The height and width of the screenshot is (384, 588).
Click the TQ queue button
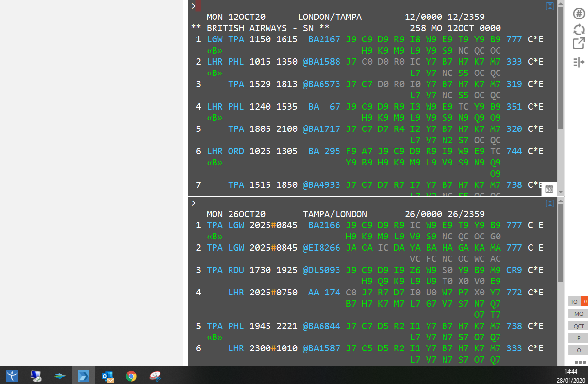click(574, 302)
